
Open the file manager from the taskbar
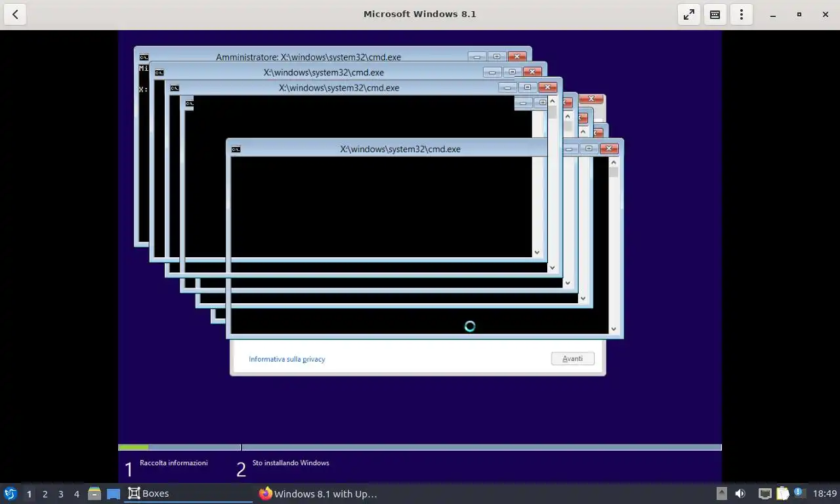tap(94, 493)
